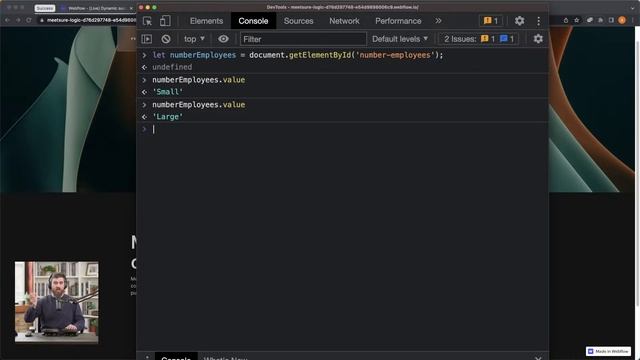Screen dimensions: 640x360
Task: Close the drawer with bottom X
Action: 538,358
